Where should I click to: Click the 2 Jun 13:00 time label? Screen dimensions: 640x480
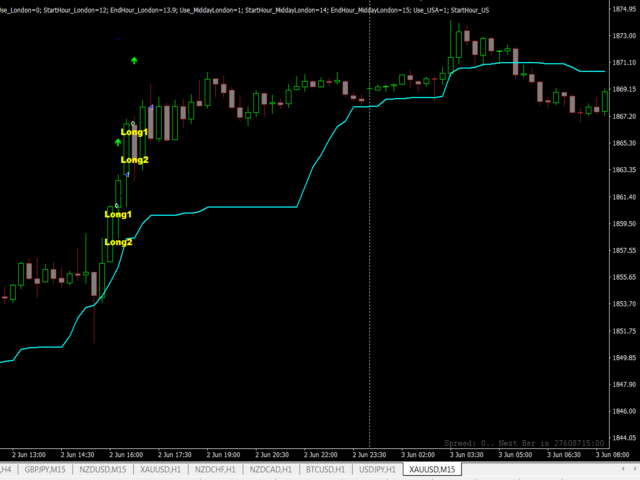click(x=29, y=455)
